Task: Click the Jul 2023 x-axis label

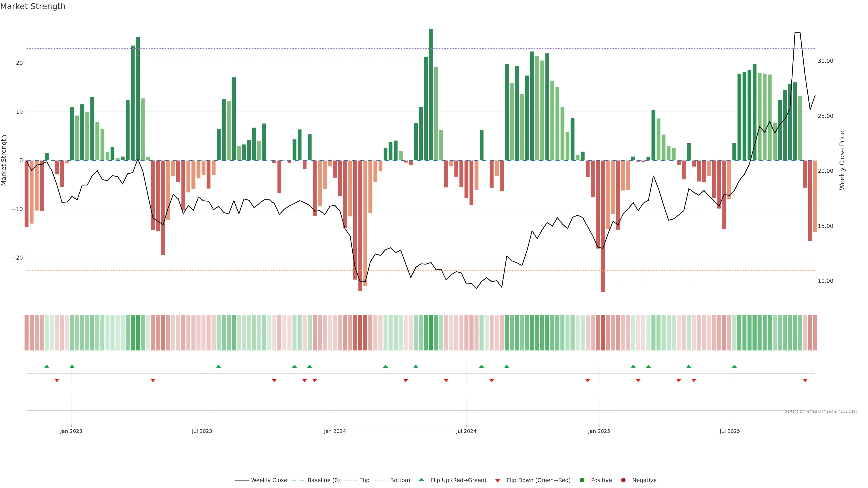Action: pos(202,431)
